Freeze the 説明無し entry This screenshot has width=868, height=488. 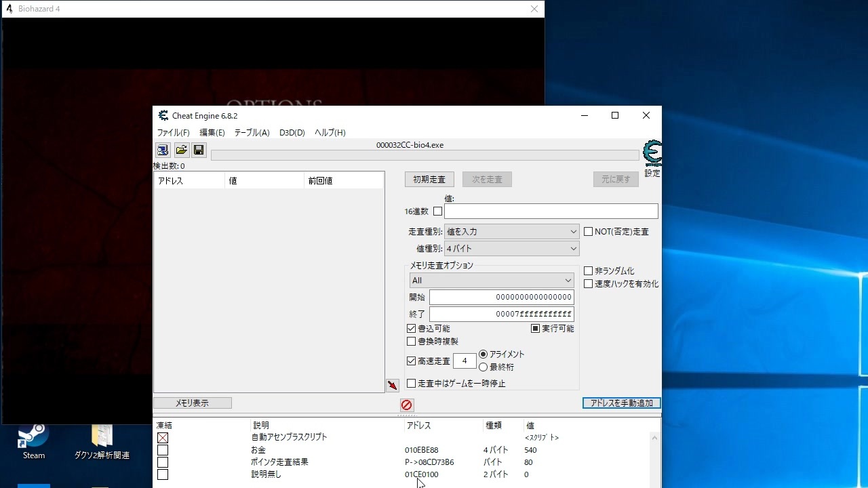pos(163,474)
